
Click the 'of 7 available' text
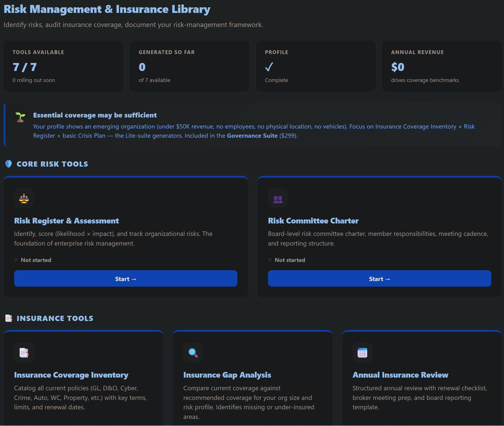pyautogui.click(x=155, y=80)
